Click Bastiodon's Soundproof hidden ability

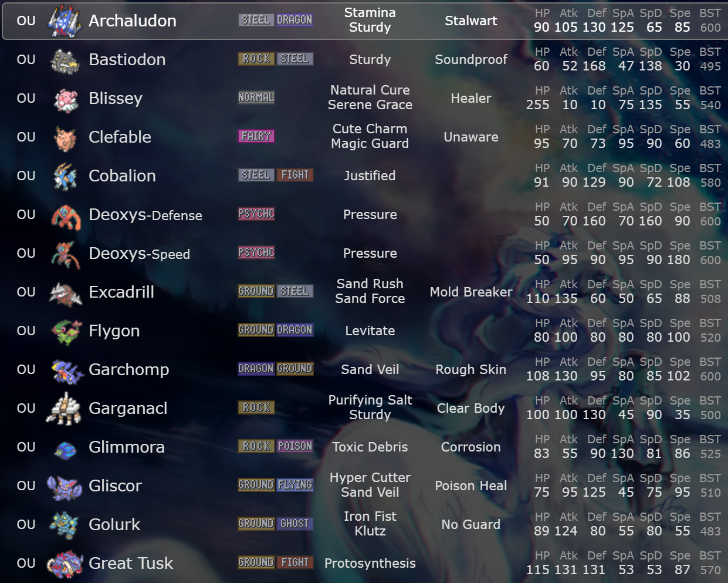(471, 59)
